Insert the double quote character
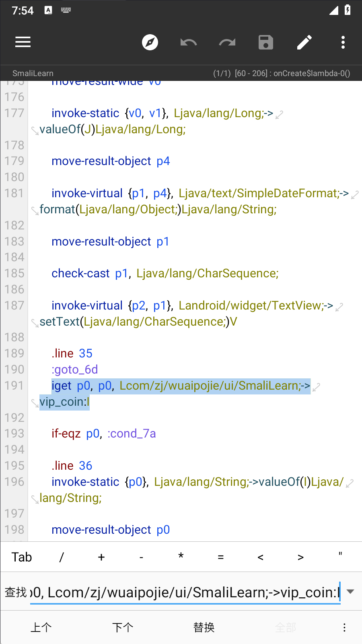The height and width of the screenshot is (644, 362). tap(340, 557)
